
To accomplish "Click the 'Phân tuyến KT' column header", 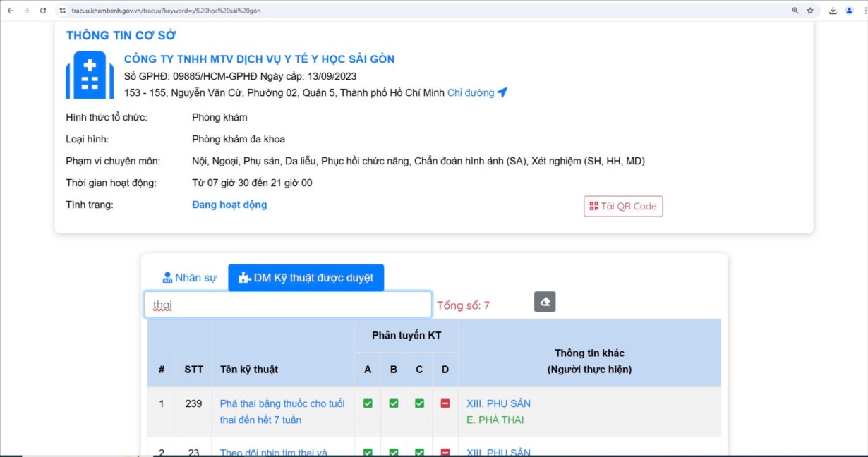I will (406, 336).
